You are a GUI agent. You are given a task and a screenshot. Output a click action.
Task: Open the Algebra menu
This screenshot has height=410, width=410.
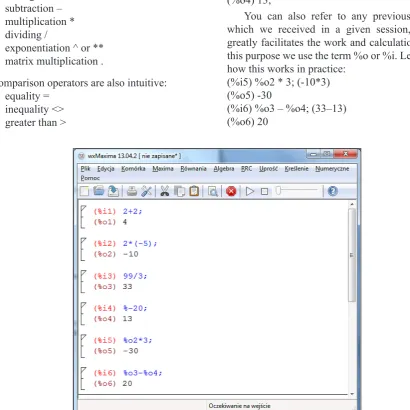224,169
